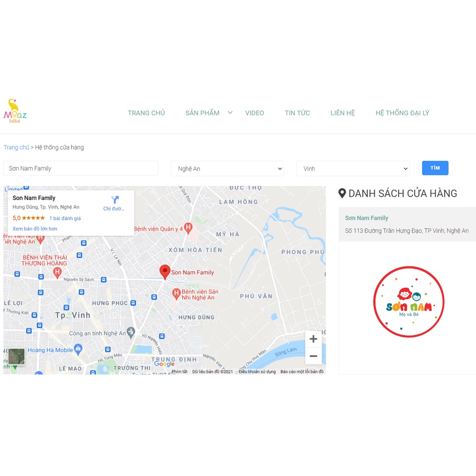Open the Nghệ An province dropdown
Screen dimensions: 476x476
[x=227, y=168]
